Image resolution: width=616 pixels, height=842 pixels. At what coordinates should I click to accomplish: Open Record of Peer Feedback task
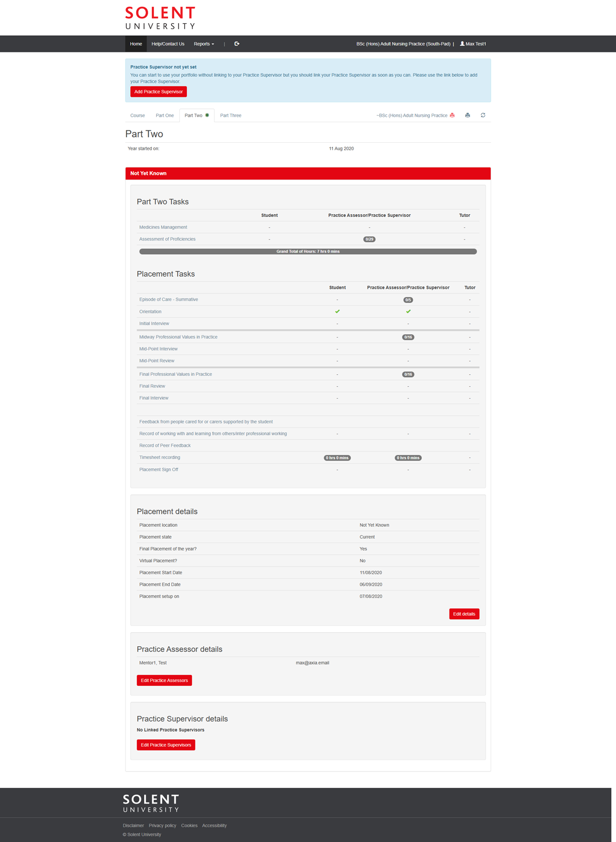165,446
